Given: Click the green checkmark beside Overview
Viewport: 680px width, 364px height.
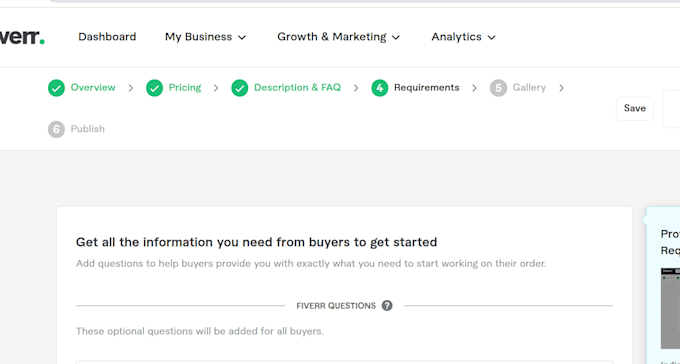Looking at the screenshot, I should [x=56, y=88].
